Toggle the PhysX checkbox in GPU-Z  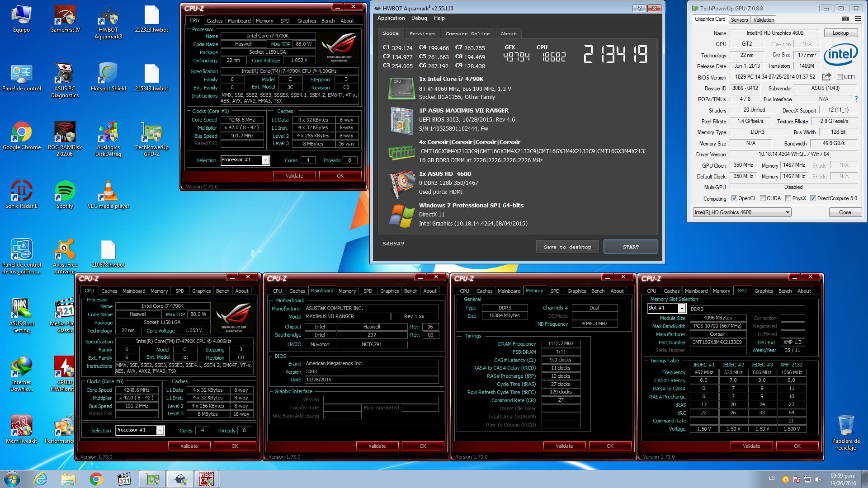click(x=788, y=198)
